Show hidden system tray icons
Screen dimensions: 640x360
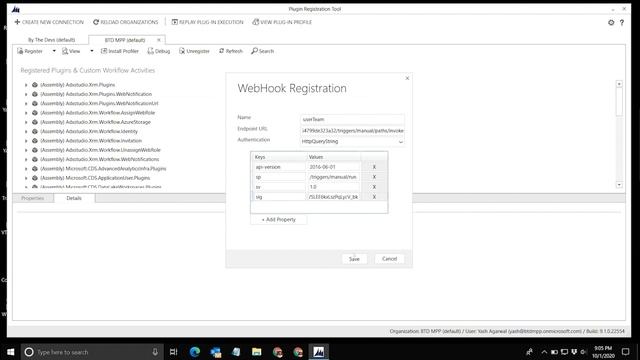[544, 352]
